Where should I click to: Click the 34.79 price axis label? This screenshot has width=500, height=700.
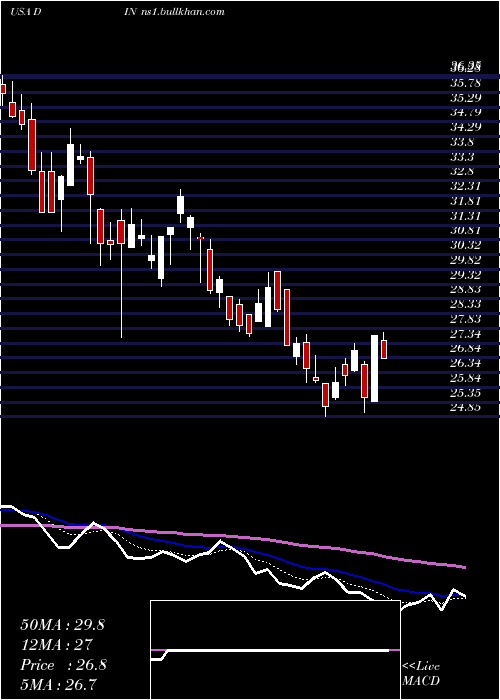(x=466, y=112)
